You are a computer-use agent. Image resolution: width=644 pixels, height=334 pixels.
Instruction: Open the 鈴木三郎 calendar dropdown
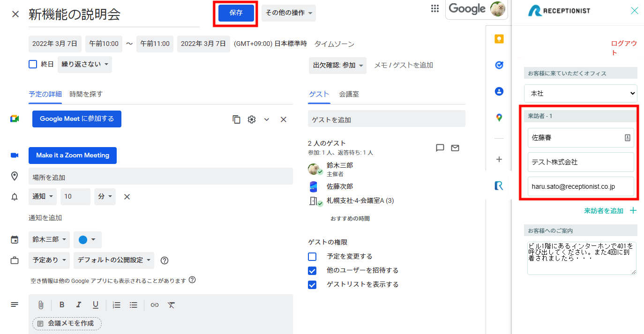click(x=49, y=239)
